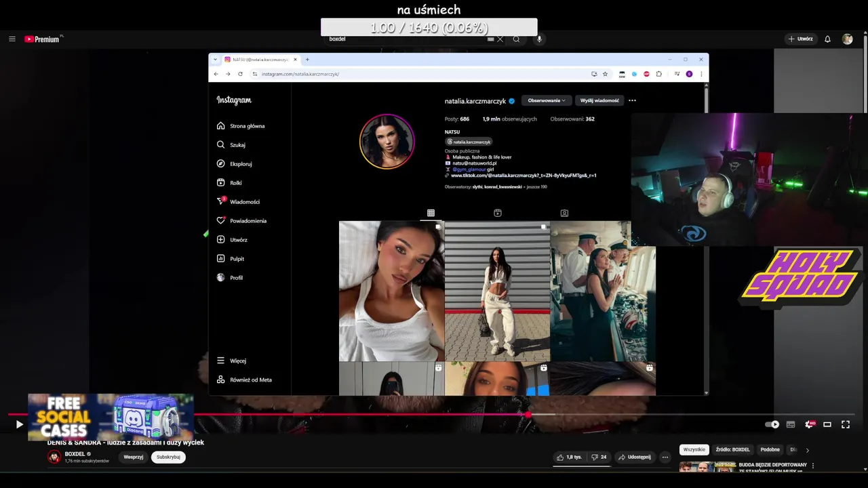The image size is (868, 488).
Task: Go back in the Chrome window
Action: (x=216, y=74)
